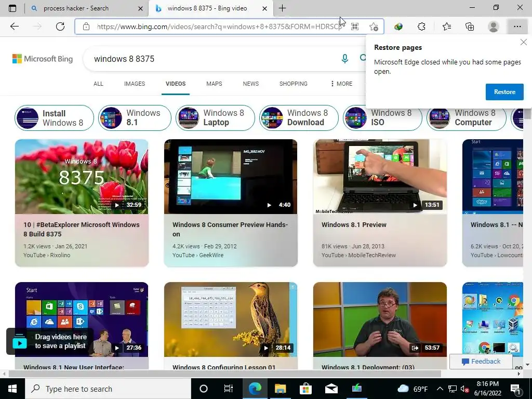532x399 pixels.
Task: Open Task View in taskbar
Action: click(x=229, y=389)
